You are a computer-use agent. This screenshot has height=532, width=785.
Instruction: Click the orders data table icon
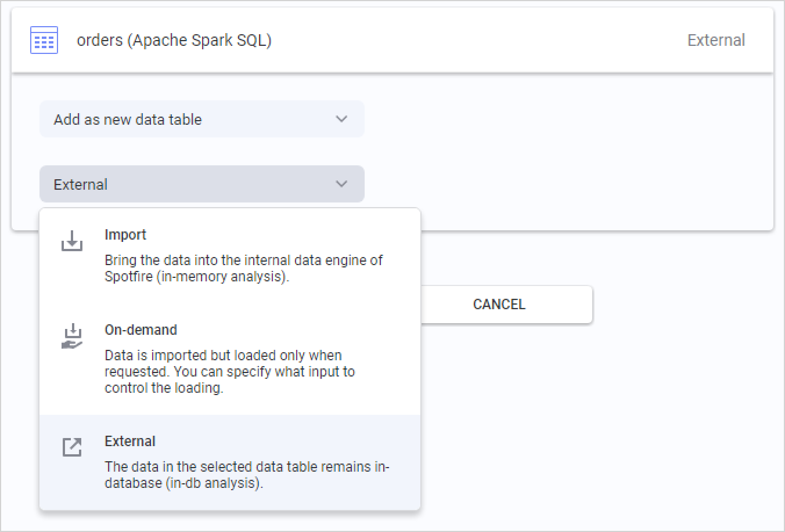(x=44, y=40)
